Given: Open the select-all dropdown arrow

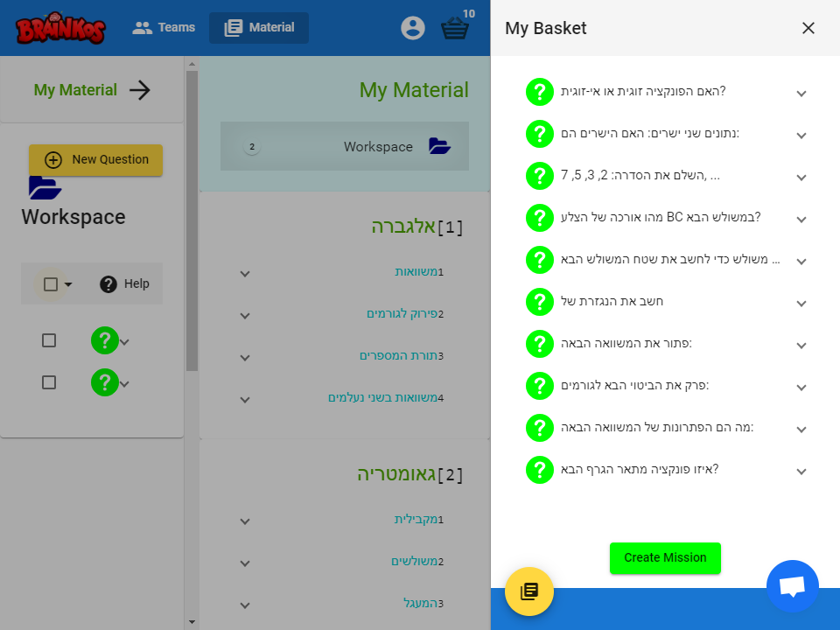Looking at the screenshot, I should tap(68, 283).
